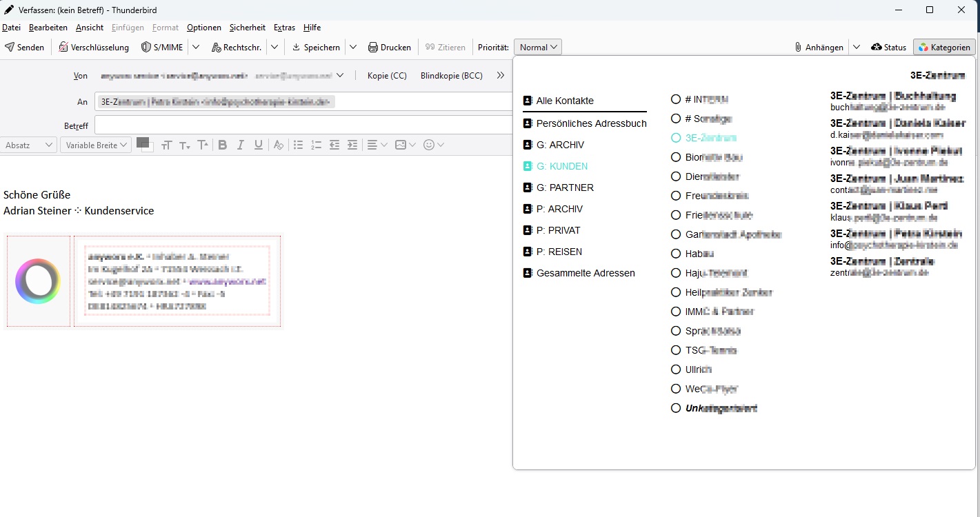Open the Variable Breite font dropdown
This screenshot has width=980, height=517.
(x=95, y=145)
